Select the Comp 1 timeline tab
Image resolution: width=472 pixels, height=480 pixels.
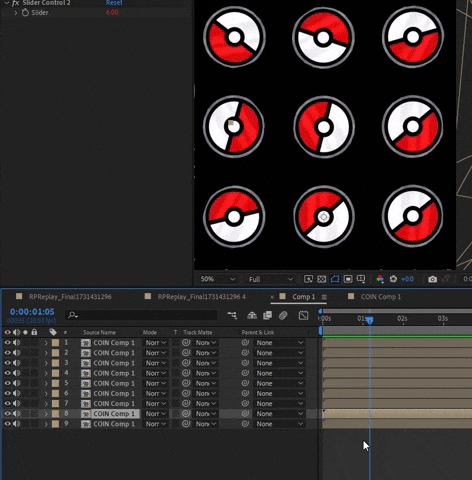click(303, 297)
